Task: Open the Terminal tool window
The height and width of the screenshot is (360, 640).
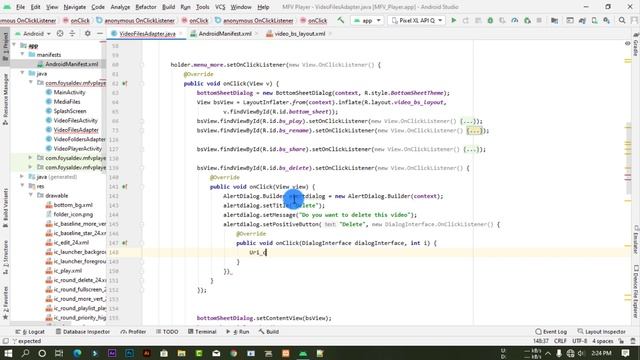Action: click(x=202, y=332)
